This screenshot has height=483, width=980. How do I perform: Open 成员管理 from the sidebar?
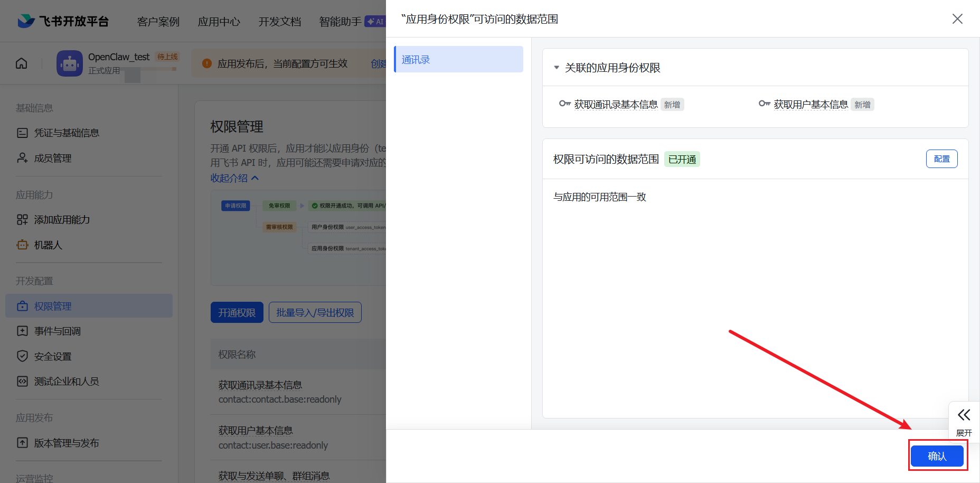click(52, 157)
